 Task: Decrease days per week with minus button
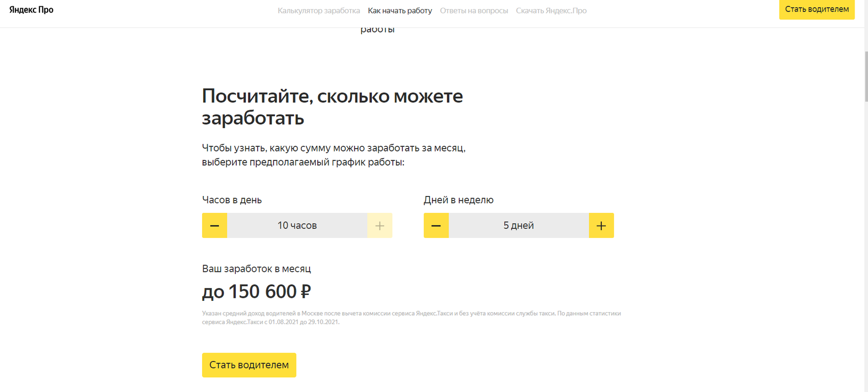[436, 225]
